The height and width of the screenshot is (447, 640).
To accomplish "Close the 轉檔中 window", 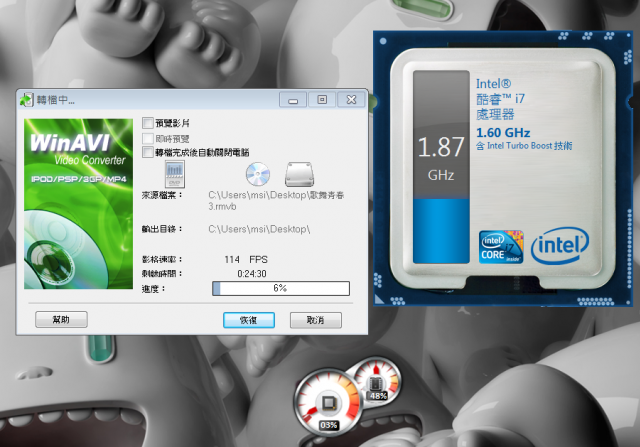I will (351, 100).
